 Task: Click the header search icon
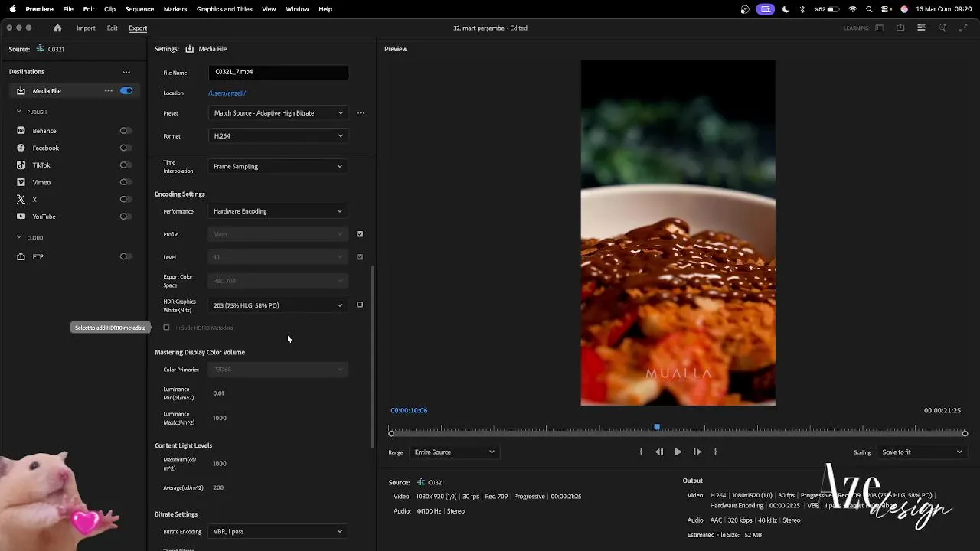coord(942,28)
